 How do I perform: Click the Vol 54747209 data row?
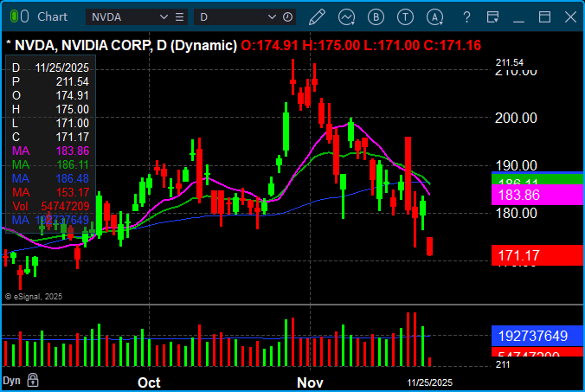(51, 206)
